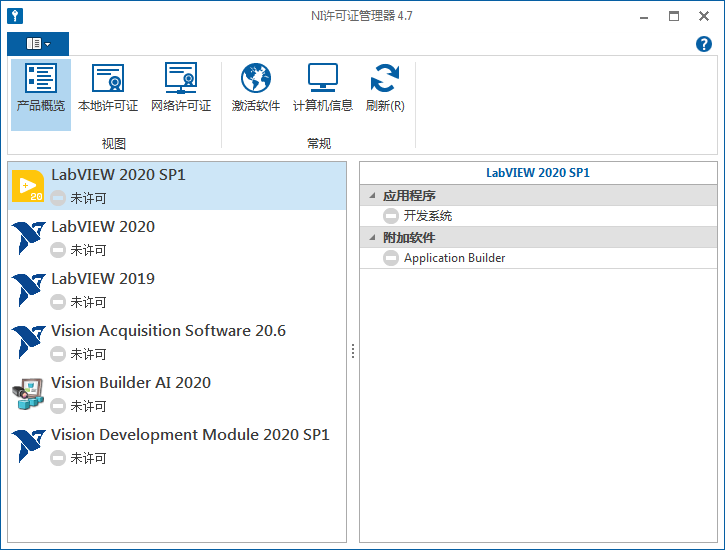The height and width of the screenshot is (550, 725).
Task: Select the LabVIEW 2019 product entry
Action: 177,290
